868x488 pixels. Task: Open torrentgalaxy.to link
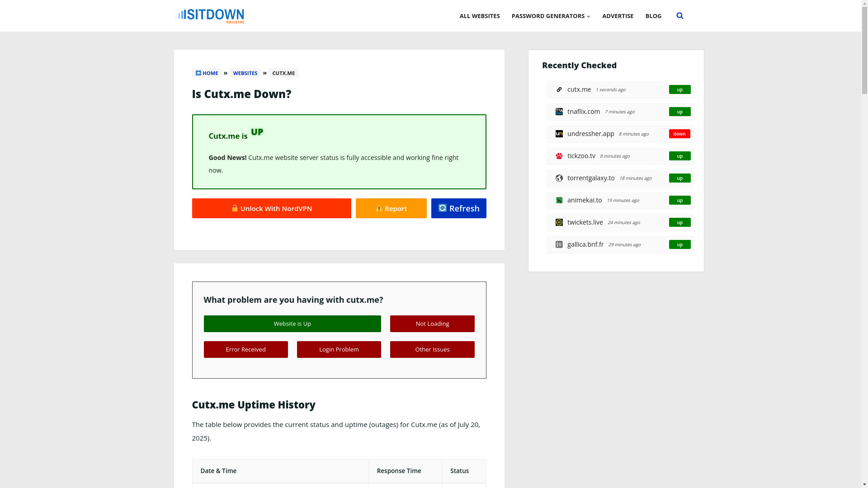coord(590,178)
